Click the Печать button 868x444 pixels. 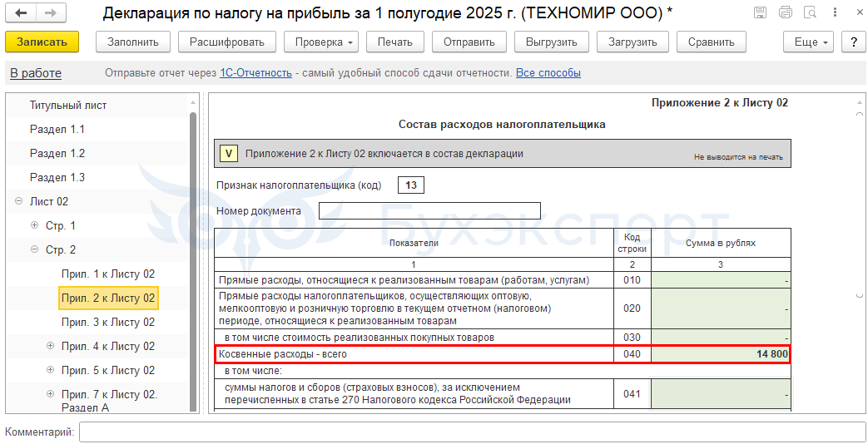pos(395,42)
